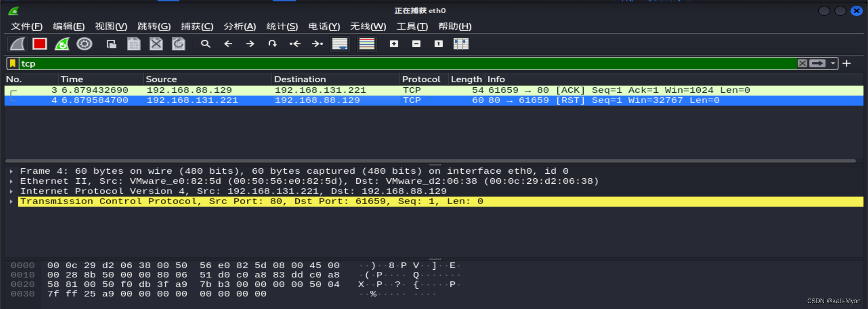868x309 pixels.
Task: Sort by the Protocol column header
Action: (x=424, y=79)
